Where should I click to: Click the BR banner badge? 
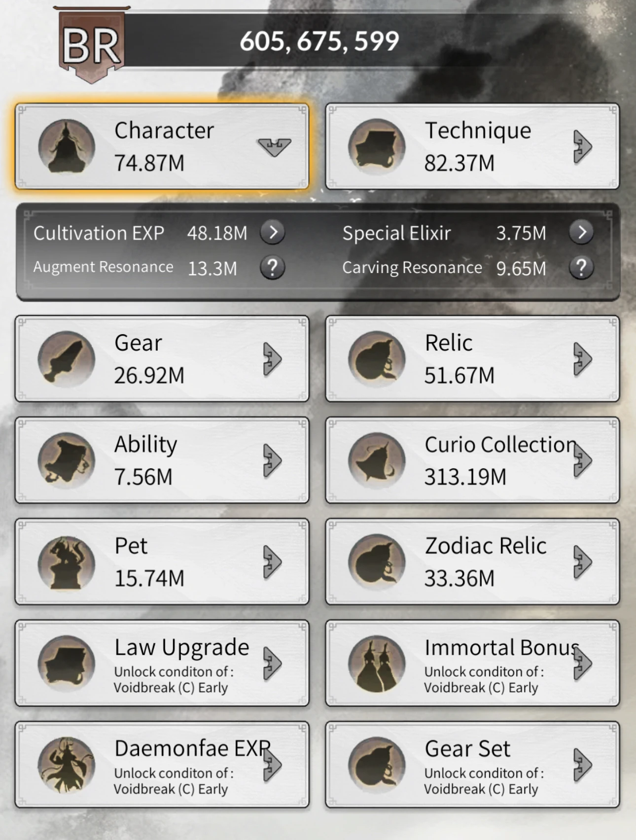[x=92, y=45]
